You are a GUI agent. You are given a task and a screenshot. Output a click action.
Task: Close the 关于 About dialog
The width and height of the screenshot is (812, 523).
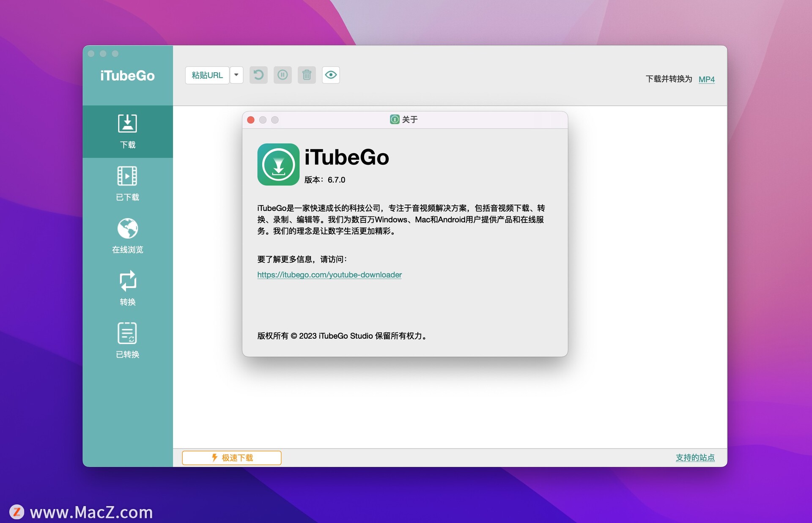click(251, 120)
